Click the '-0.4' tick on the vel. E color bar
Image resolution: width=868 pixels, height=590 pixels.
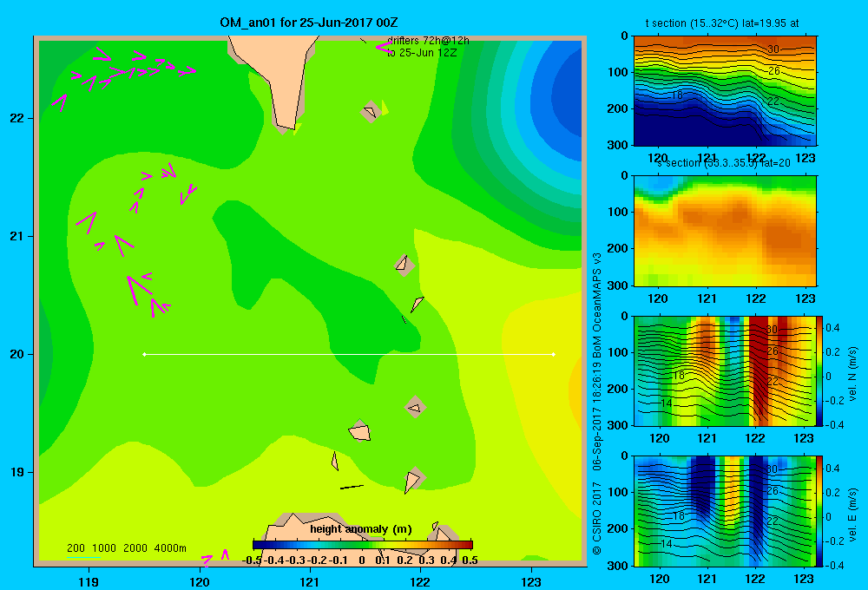833,565
